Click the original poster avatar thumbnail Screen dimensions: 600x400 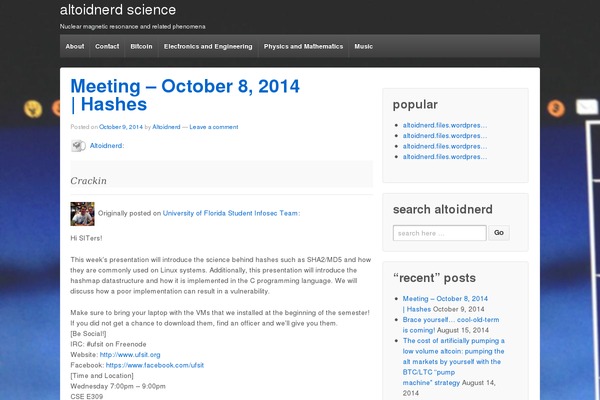[x=82, y=214]
